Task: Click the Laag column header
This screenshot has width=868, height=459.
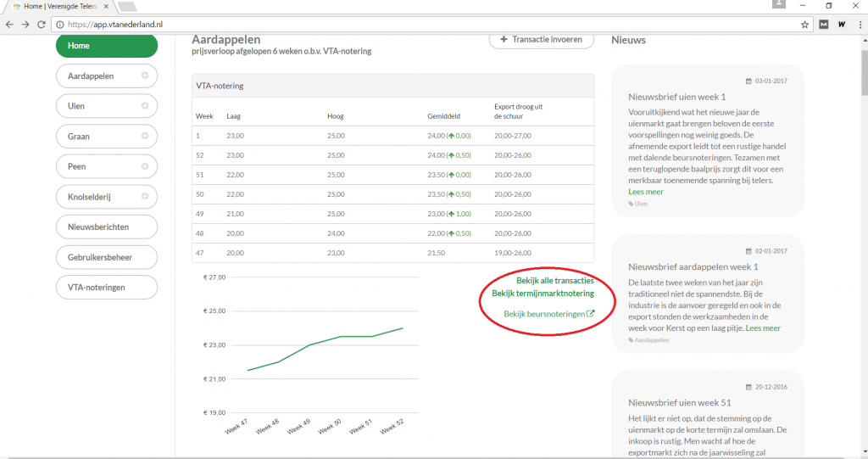Action: click(234, 116)
